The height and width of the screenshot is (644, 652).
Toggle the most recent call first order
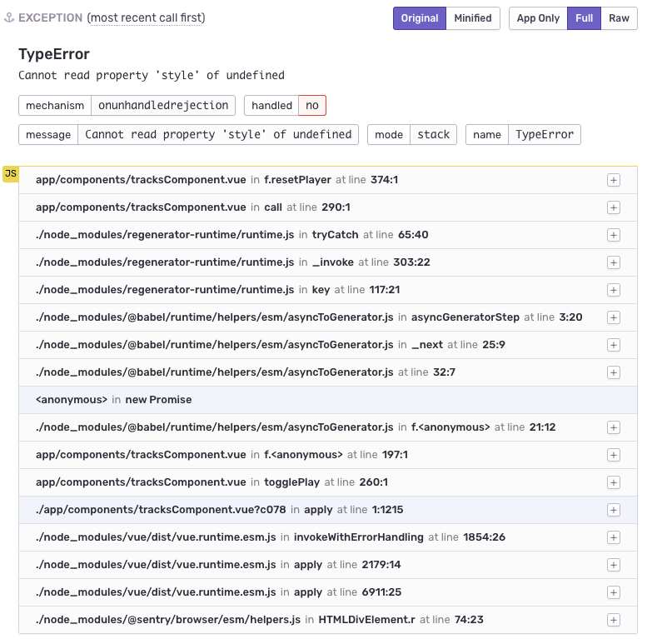pyautogui.click(x=146, y=17)
